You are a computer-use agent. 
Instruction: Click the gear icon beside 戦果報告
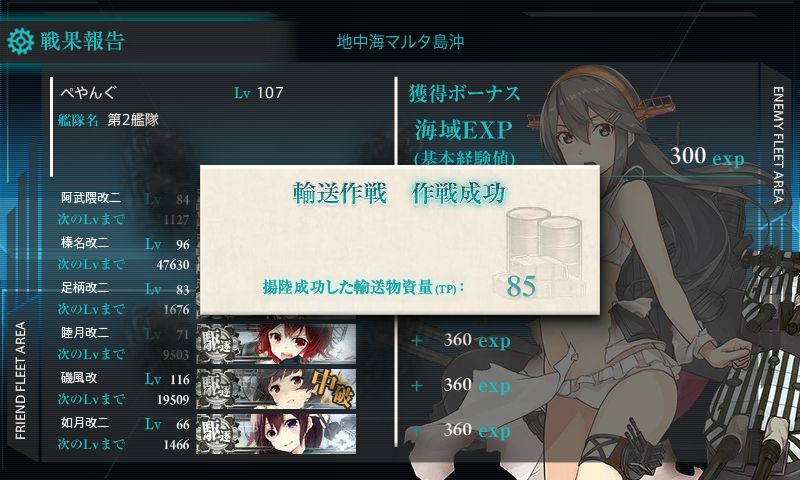20,42
